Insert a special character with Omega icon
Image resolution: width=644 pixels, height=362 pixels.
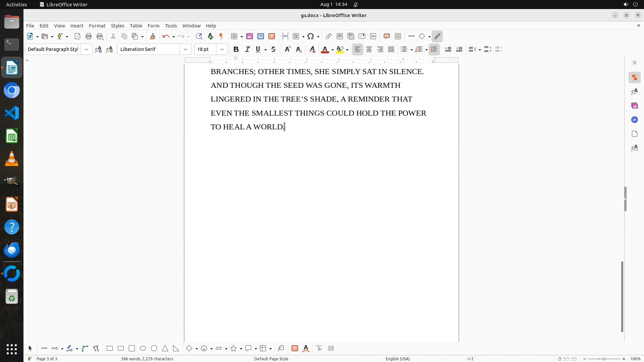click(311, 36)
